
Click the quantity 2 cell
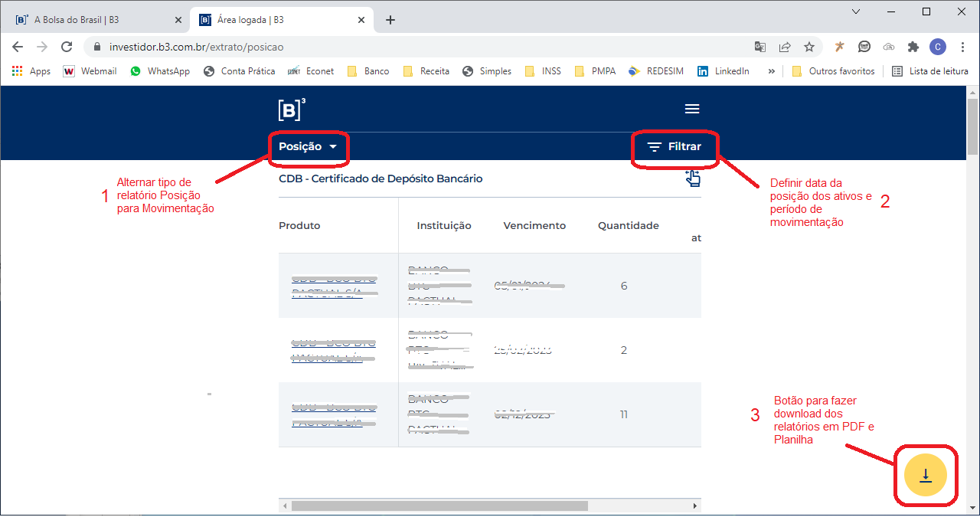coord(624,350)
